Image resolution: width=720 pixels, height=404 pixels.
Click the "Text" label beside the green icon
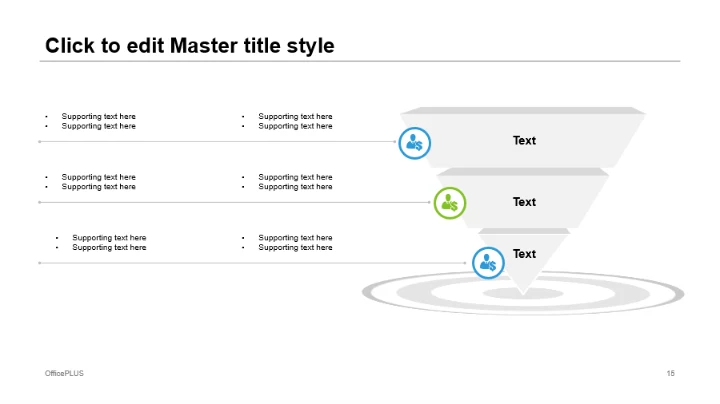(524, 202)
